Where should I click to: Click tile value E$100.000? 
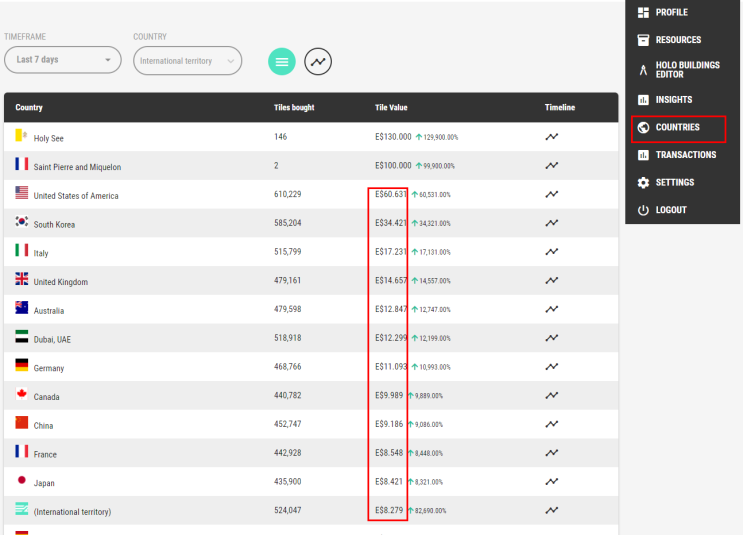coord(393,165)
